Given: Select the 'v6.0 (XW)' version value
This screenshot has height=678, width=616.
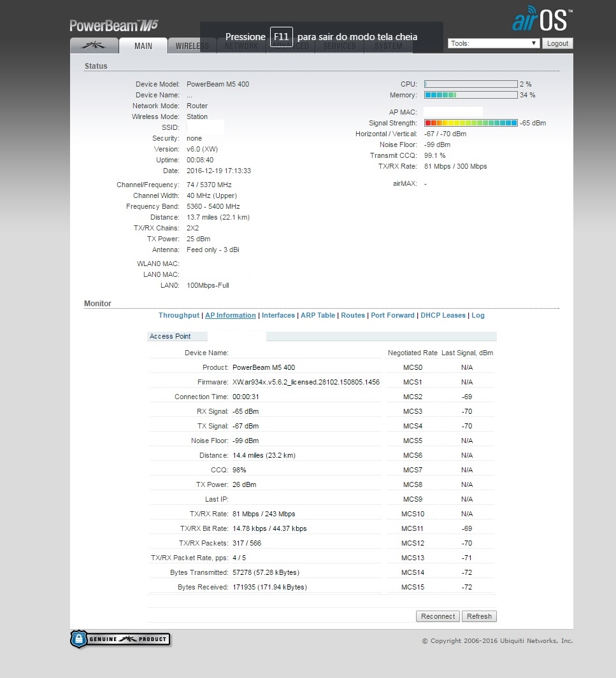Looking at the screenshot, I should (202, 149).
